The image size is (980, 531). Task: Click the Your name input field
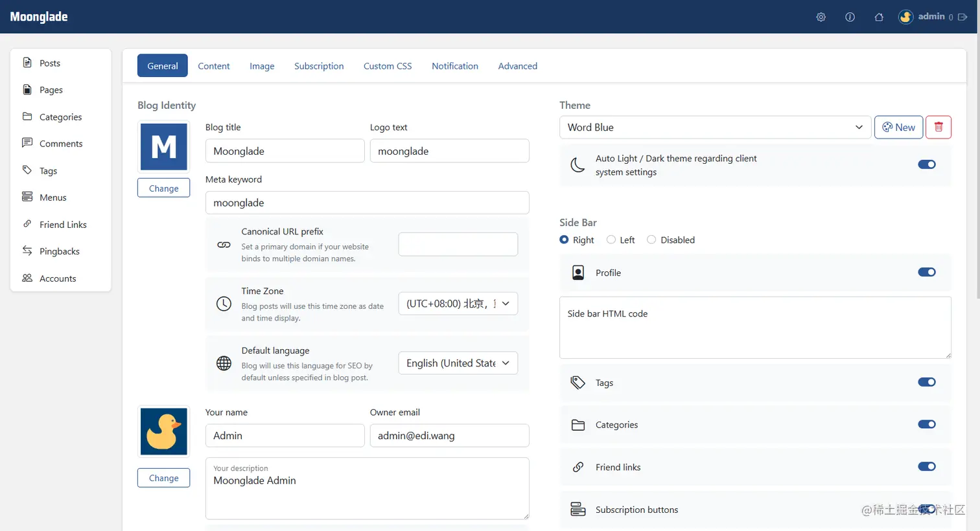tap(285, 436)
